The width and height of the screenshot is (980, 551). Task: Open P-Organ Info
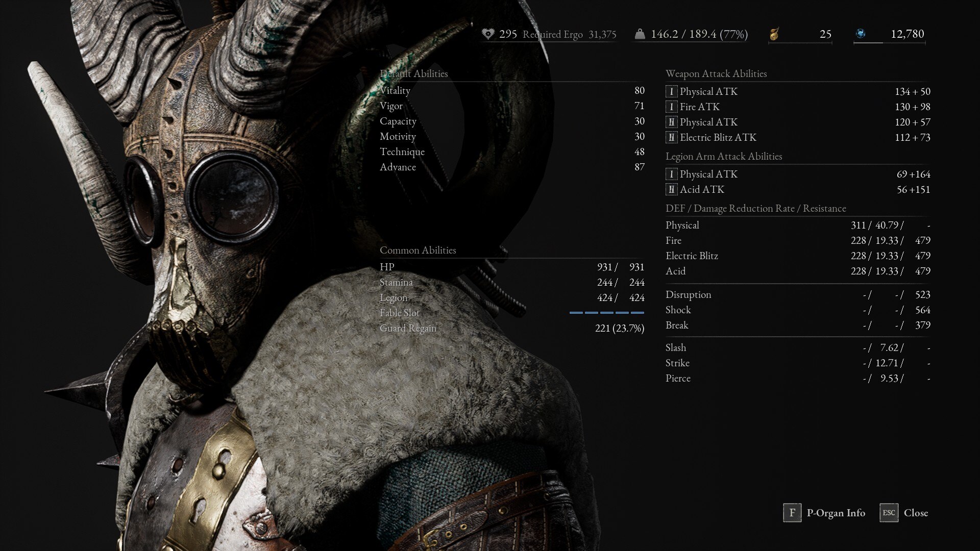(x=836, y=513)
